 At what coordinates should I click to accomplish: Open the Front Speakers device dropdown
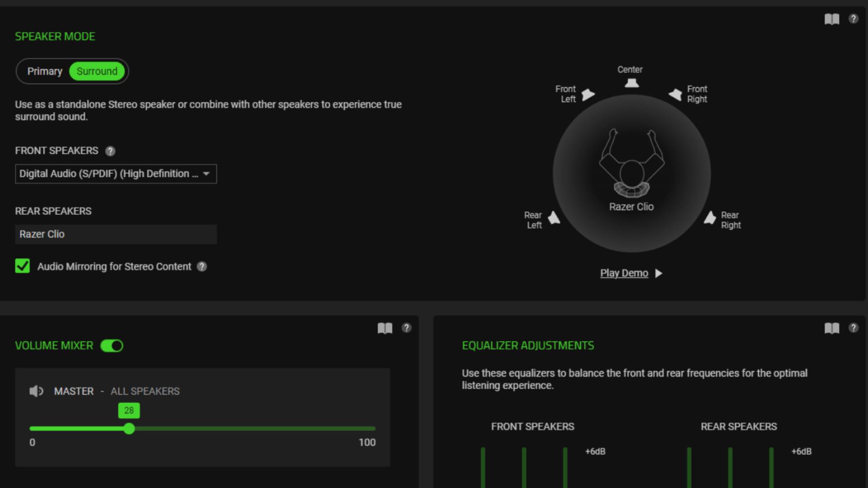point(116,174)
